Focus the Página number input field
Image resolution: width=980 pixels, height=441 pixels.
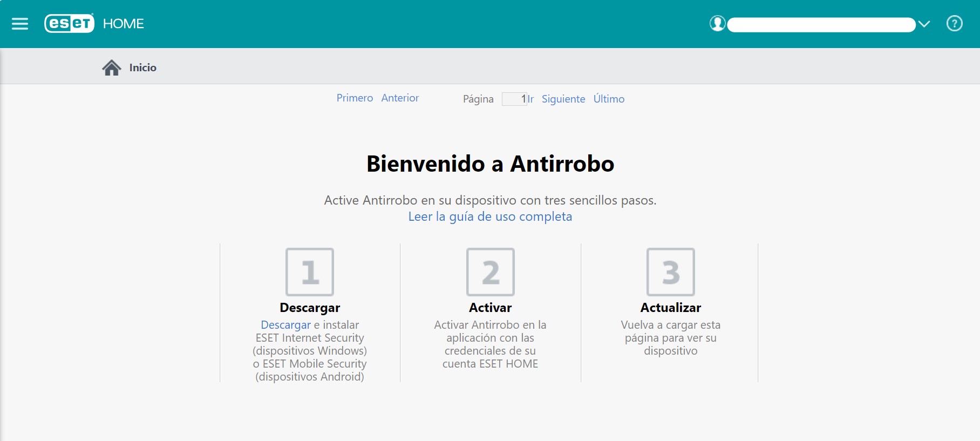pos(514,99)
